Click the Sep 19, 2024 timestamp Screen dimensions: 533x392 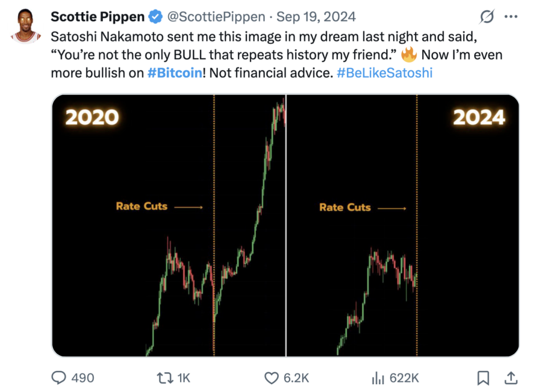pyautogui.click(x=316, y=17)
